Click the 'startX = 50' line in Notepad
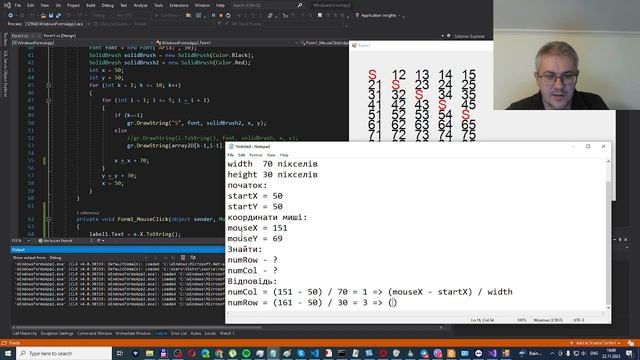Screen dimensions: 640x360 pos(255,196)
